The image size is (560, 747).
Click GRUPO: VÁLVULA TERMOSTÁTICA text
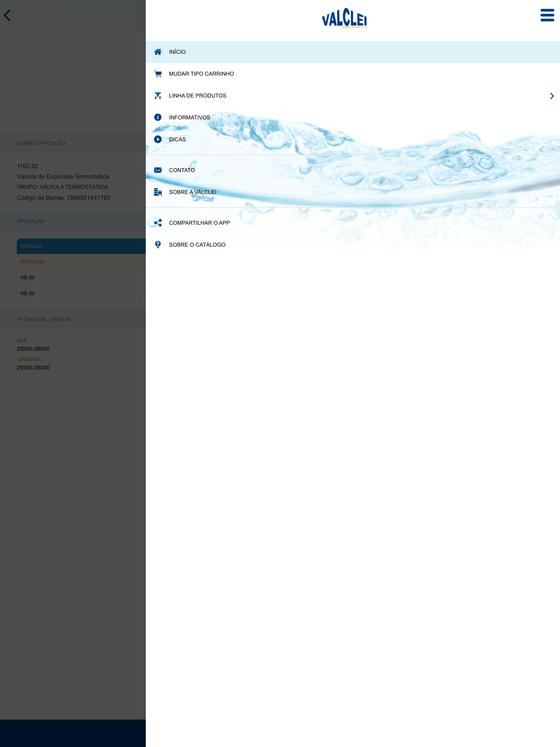tap(62, 187)
